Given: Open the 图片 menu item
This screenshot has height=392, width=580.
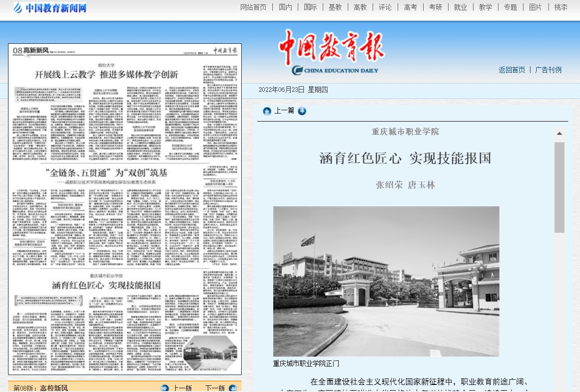Looking at the screenshot, I should pos(535,7).
